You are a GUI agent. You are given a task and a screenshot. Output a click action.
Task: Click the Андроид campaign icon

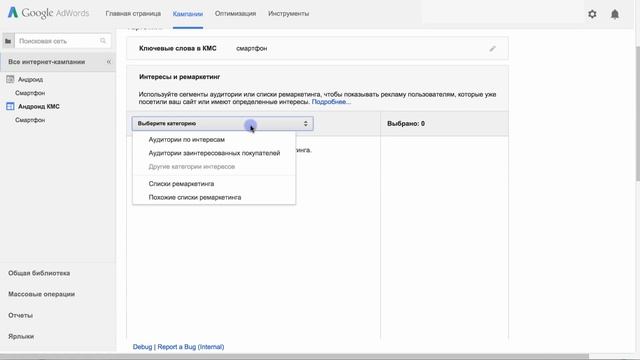tap(10, 79)
